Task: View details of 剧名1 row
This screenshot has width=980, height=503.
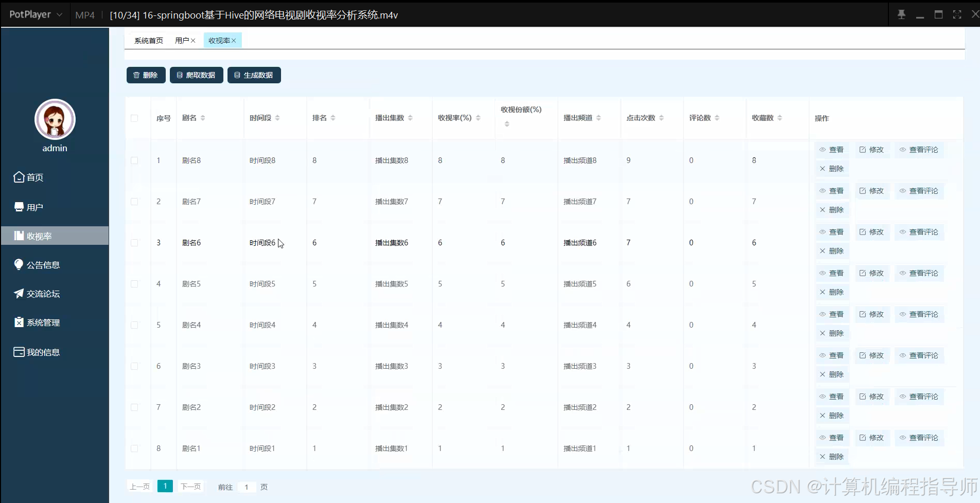Action: tap(831, 438)
